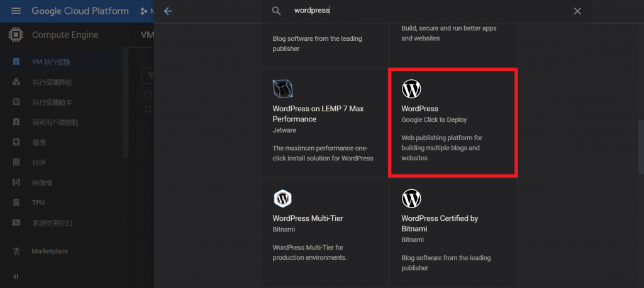Click the 執行個體範本 sidebar icon
The image size is (644, 288).
pos(16,102)
